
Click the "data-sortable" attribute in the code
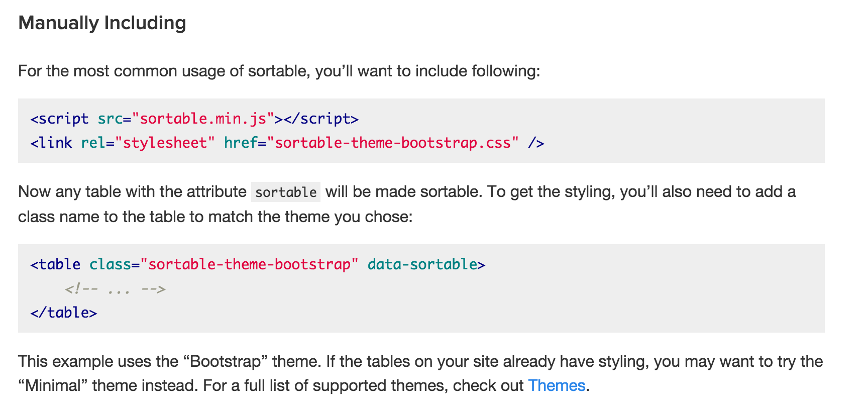pos(422,264)
